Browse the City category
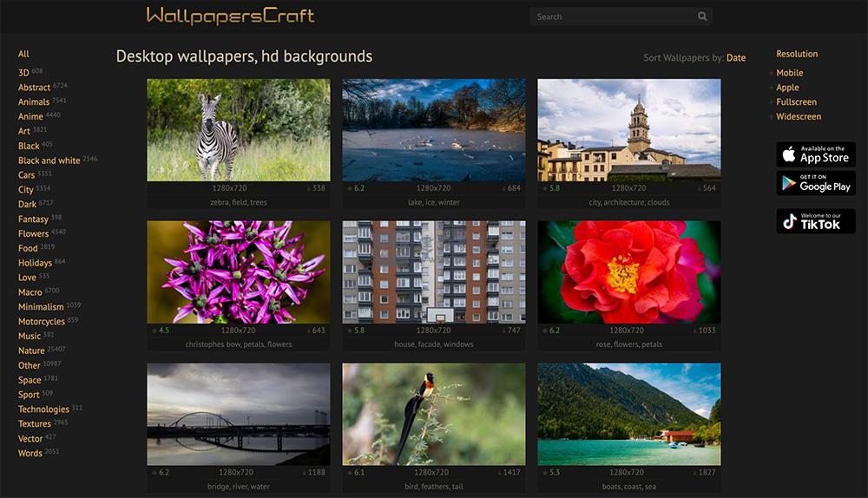 [x=25, y=189]
